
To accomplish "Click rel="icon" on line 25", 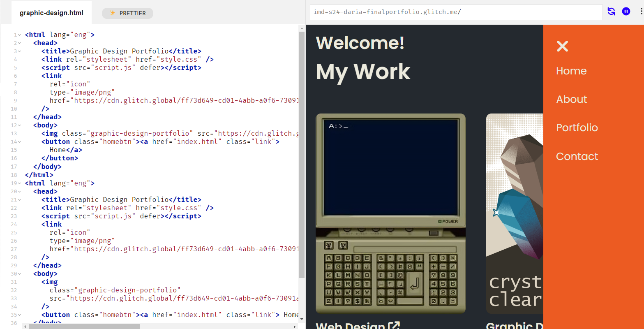I will (x=70, y=233).
